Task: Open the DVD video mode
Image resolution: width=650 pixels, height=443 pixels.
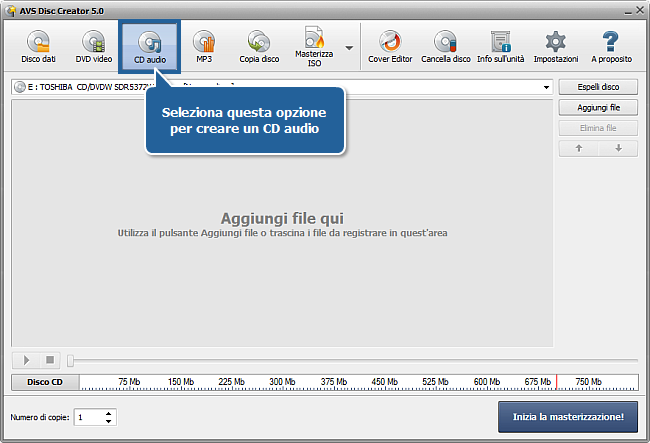Action: click(x=94, y=46)
